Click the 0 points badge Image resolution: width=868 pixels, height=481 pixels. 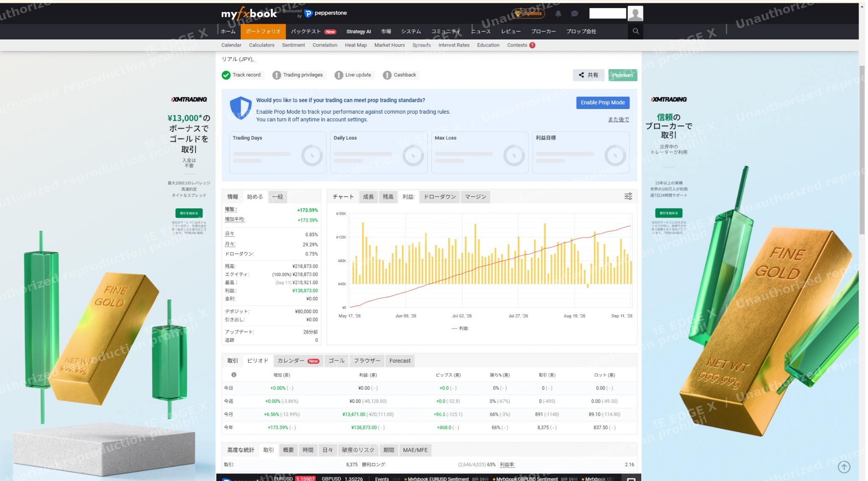528,14
